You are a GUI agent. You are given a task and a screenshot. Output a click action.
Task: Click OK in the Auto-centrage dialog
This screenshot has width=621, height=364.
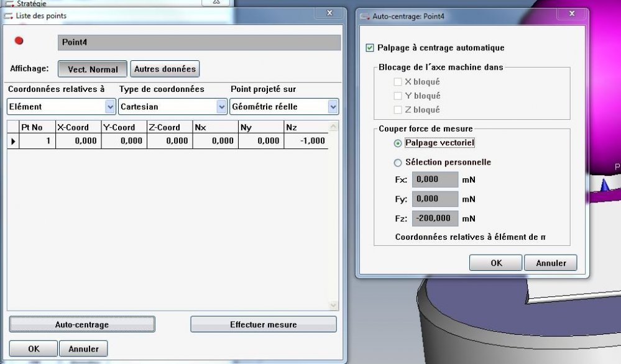pos(496,263)
